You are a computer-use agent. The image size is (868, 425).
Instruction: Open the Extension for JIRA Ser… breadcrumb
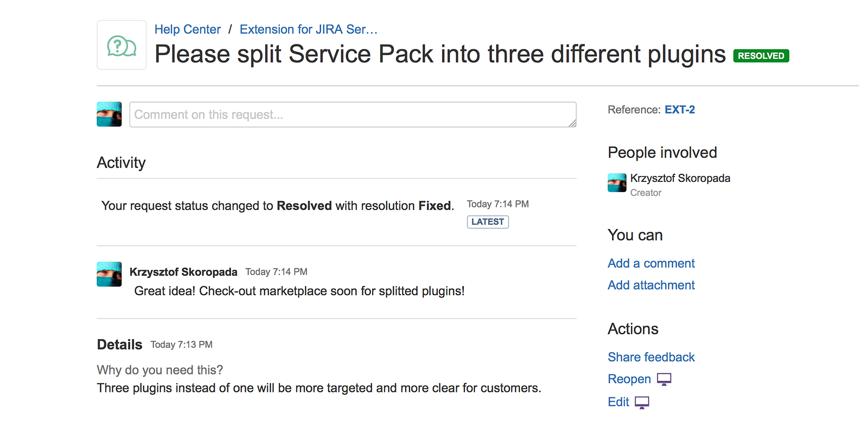(308, 29)
